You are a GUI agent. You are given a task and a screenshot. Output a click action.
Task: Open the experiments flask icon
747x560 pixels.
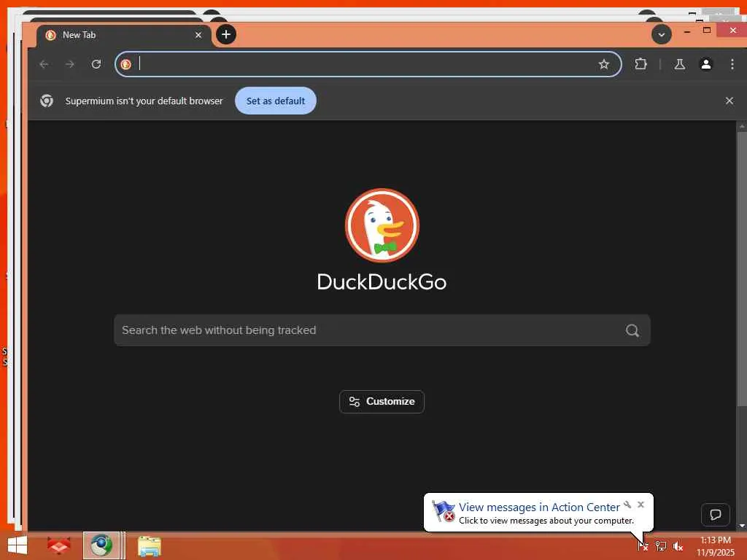[x=680, y=64]
